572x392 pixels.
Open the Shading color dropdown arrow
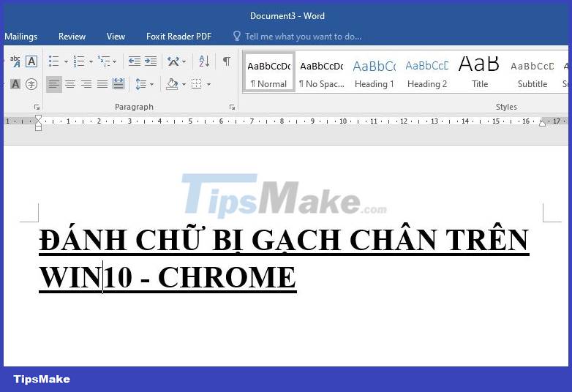click(x=184, y=85)
